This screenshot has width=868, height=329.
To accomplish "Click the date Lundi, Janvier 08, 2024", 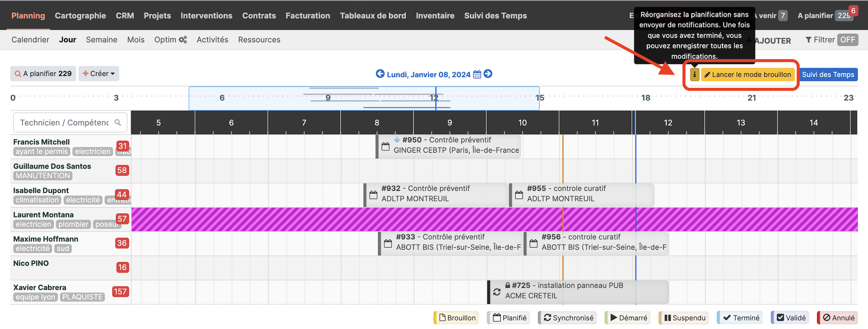I will click(x=428, y=74).
